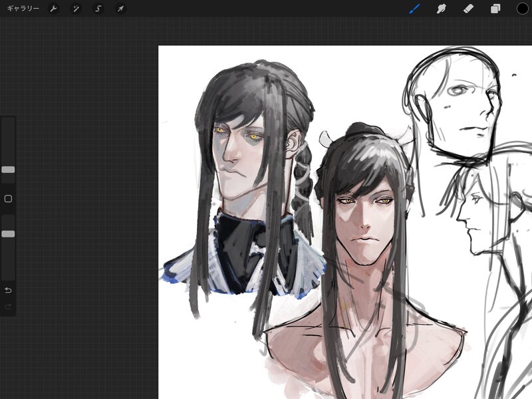This screenshot has height=399, width=532.
Task: Open the black active color swatch
Action: (523, 9)
